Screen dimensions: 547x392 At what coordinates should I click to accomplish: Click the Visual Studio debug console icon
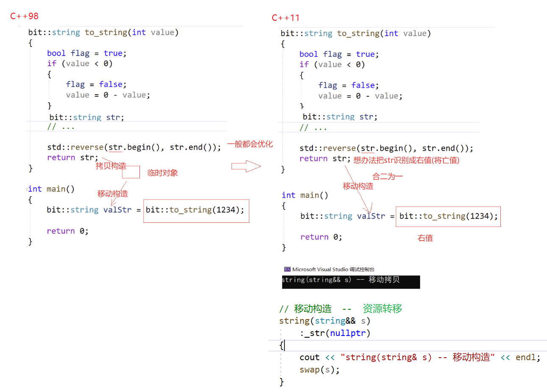coord(287,269)
